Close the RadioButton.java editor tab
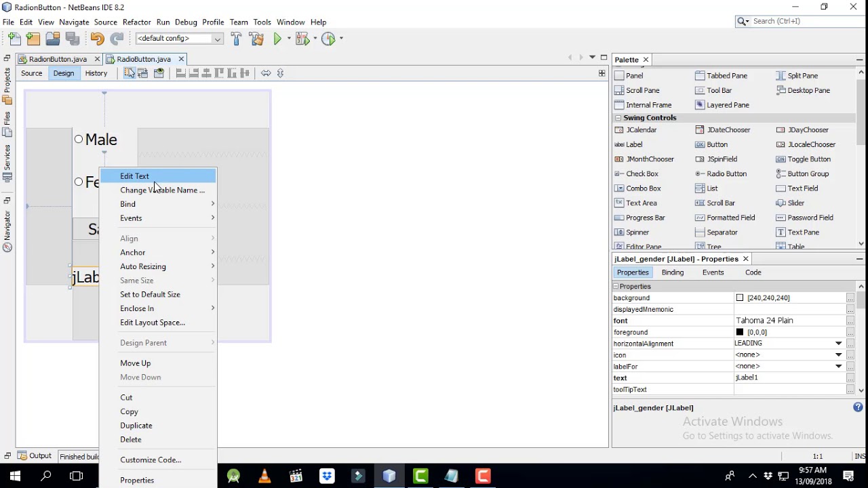Image resolution: width=868 pixels, height=488 pixels. (181, 59)
